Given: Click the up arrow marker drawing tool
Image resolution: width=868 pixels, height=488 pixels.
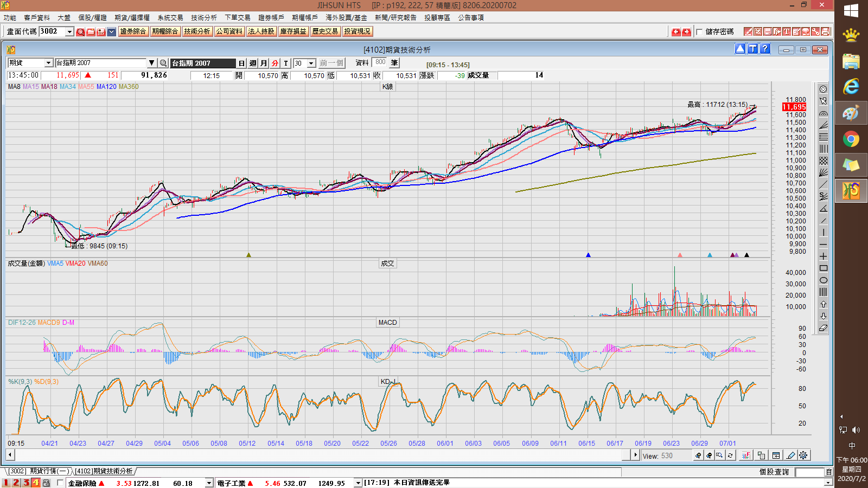Looking at the screenshot, I should (824, 304).
